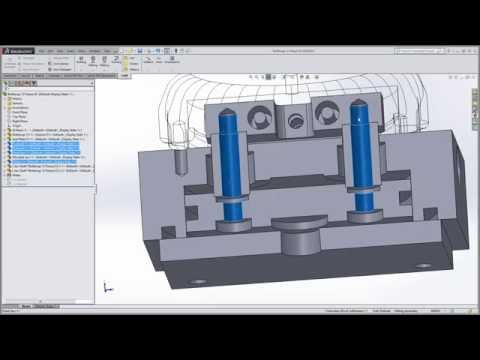This screenshot has width=480, height=360.
Task: Click Previous View in the heads-up toolbar
Action: 262,77
